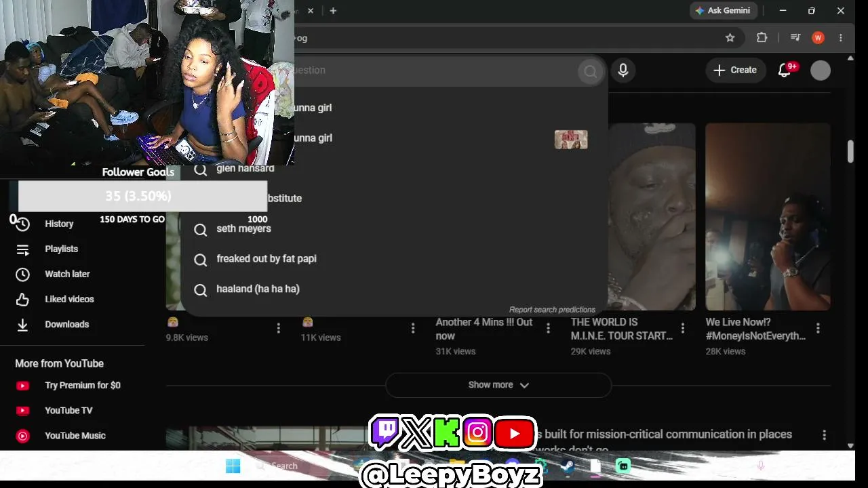Expand the section with Show more
This screenshot has width=868, height=488.
tap(498, 385)
